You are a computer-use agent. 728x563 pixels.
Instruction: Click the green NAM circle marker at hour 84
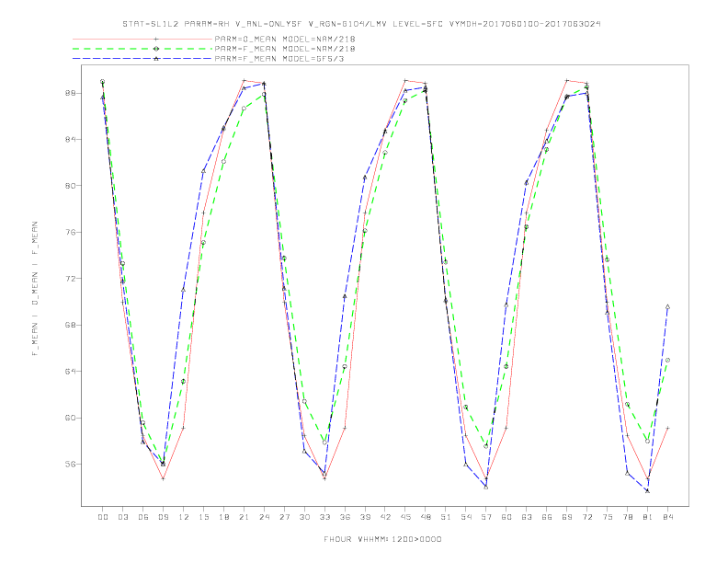pyautogui.click(x=667, y=360)
